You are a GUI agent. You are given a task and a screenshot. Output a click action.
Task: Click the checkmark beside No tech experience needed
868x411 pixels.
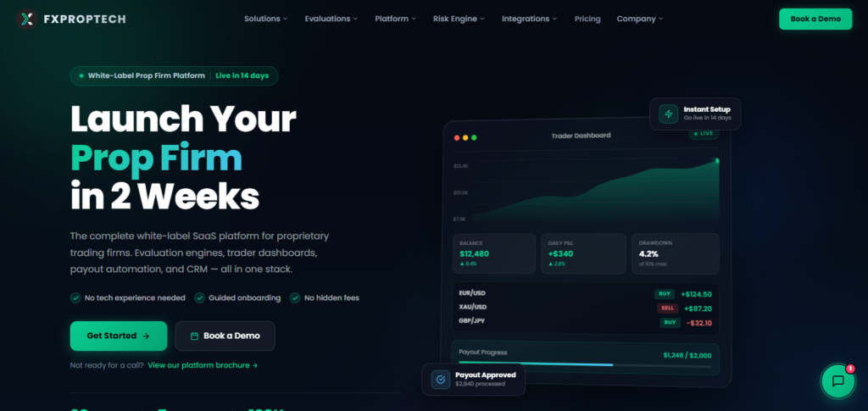point(75,297)
